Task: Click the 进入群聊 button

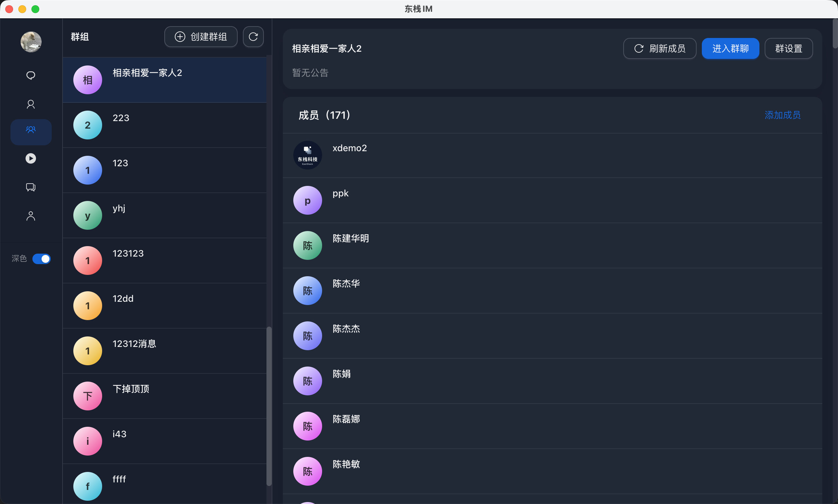Action: (x=730, y=48)
